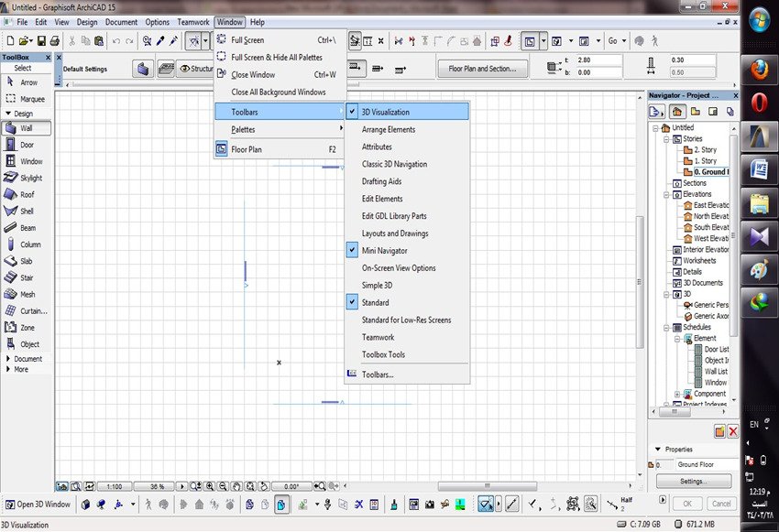Image resolution: width=779 pixels, height=532 pixels.
Task: Select the Marquee tool
Action: [27, 98]
